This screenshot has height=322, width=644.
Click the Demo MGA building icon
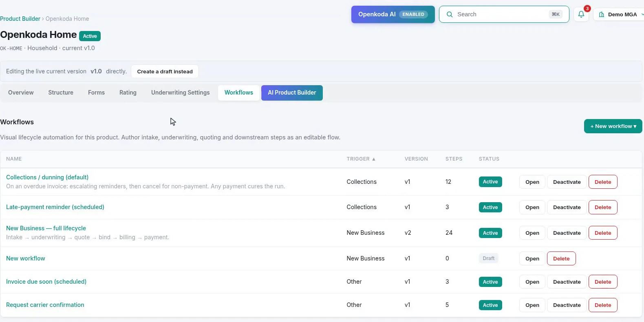pos(602,14)
